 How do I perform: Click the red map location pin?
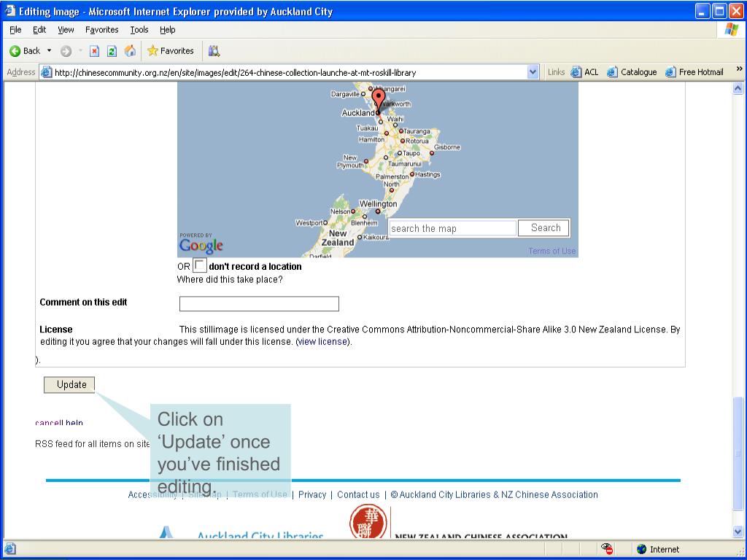(x=379, y=100)
